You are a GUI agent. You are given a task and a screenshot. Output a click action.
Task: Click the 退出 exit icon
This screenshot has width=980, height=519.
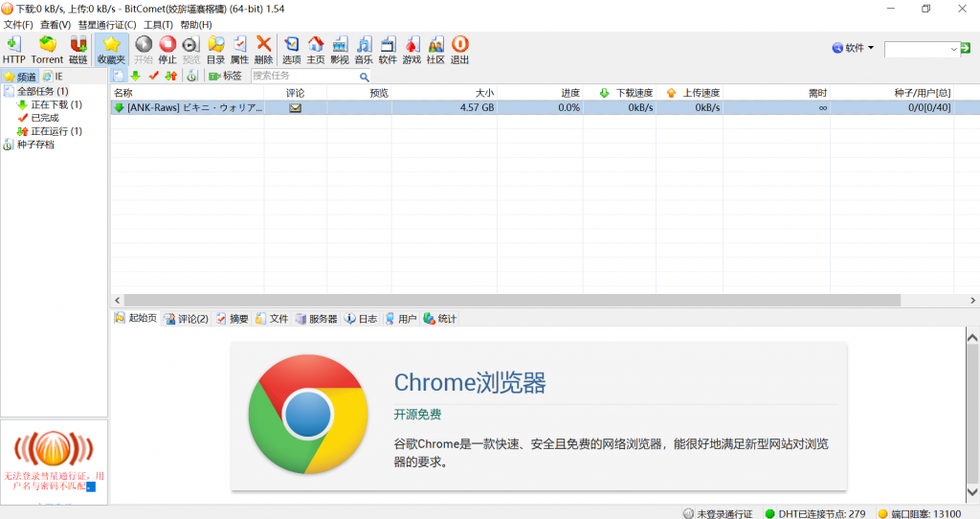pos(459,50)
